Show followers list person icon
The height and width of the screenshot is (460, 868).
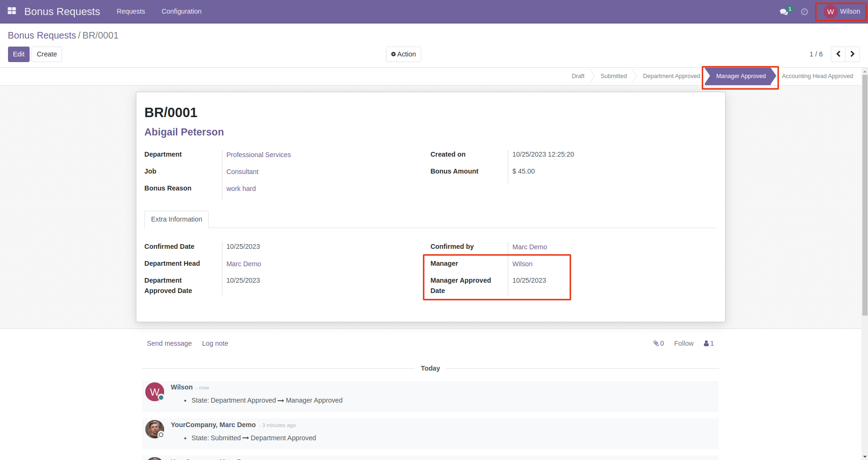[x=709, y=343]
